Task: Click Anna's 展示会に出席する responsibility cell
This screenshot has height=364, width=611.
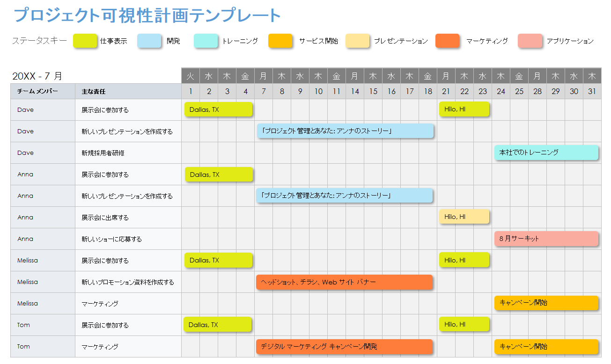Action: 128,218
